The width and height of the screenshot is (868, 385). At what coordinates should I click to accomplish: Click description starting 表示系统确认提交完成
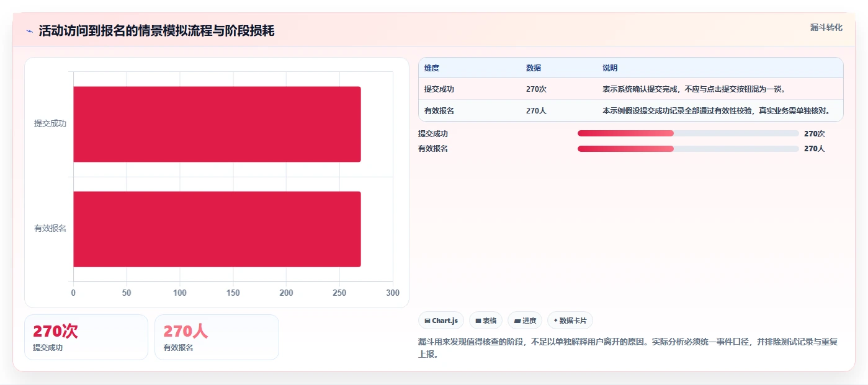[694, 89]
